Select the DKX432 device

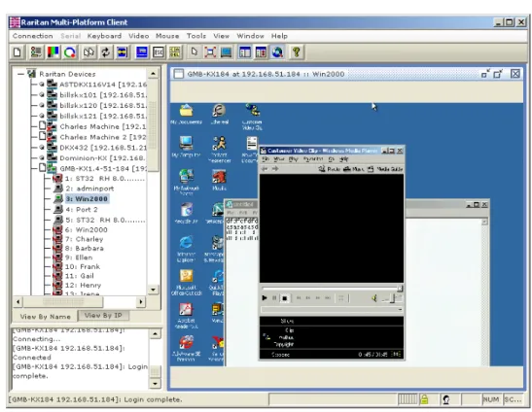(x=103, y=148)
